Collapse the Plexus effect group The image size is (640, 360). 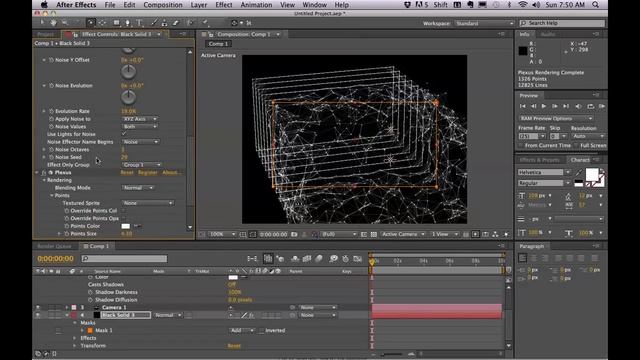tap(37, 173)
